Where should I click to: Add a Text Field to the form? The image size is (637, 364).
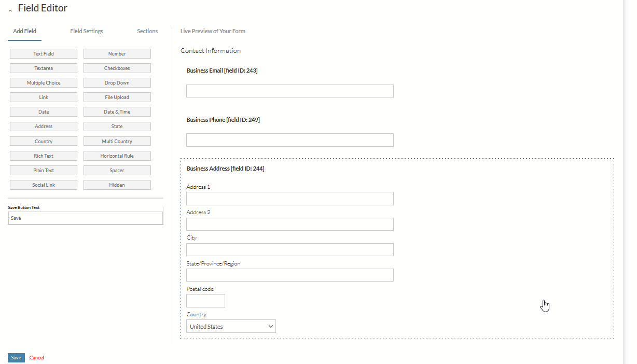[x=44, y=54]
